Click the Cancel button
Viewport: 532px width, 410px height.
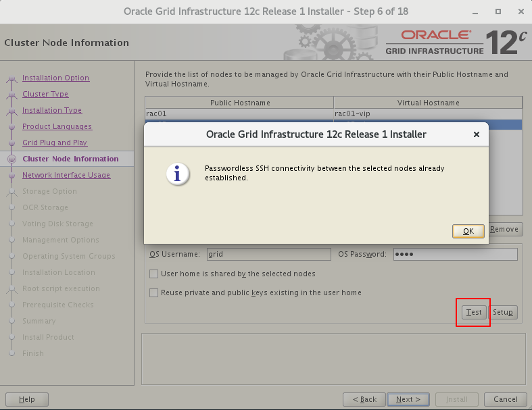[506, 399]
